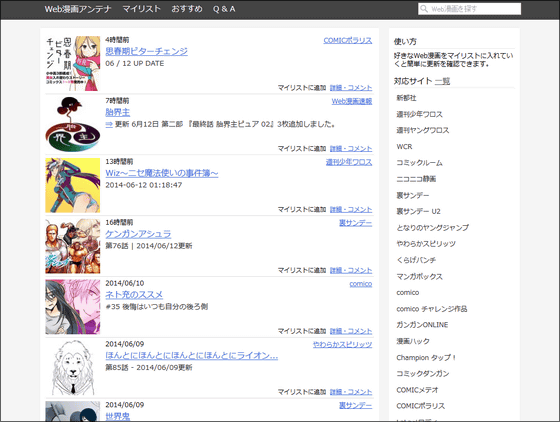Select マンガボックス in the site list
The height and width of the screenshot is (422, 560).
419,276
